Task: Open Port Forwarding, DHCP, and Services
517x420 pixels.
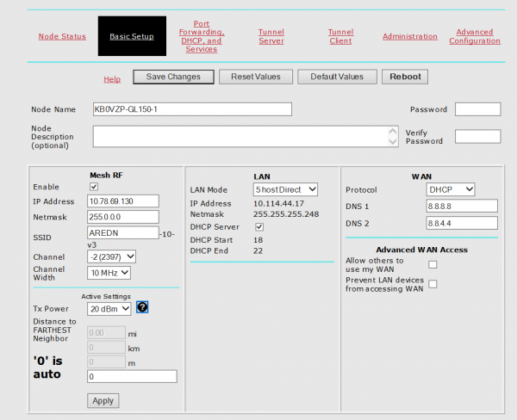Action: coord(202,36)
